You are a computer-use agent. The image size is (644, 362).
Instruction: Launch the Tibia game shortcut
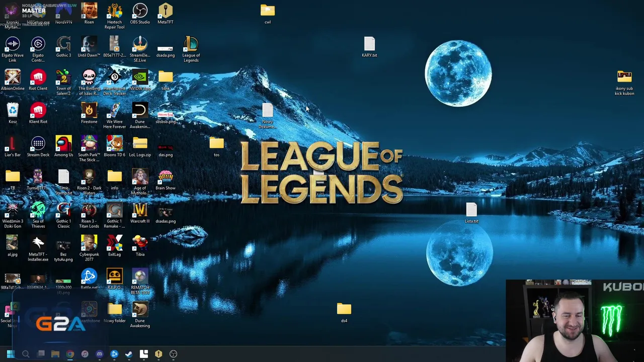point(140,246)
